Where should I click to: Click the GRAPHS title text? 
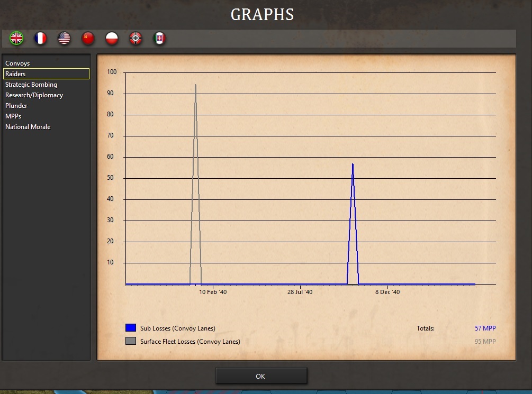(x=262, y=15)
